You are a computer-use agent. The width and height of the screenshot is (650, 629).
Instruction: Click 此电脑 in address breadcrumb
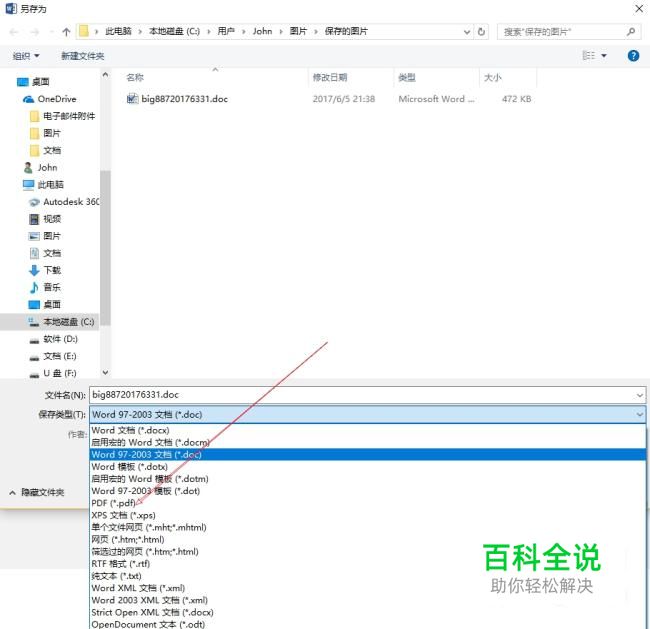click(118, 32)
